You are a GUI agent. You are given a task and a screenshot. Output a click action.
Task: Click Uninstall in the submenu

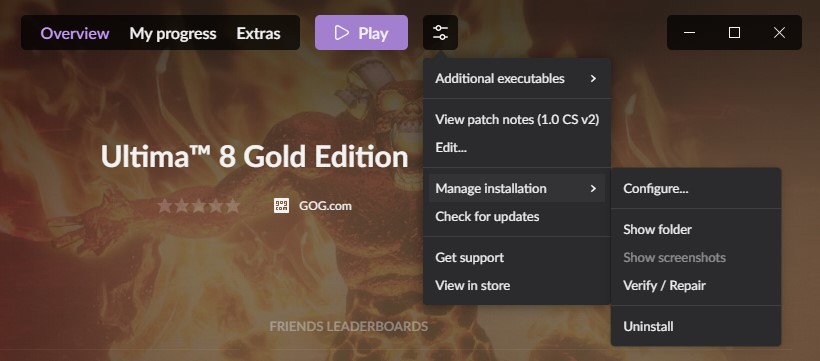[648, 326]
